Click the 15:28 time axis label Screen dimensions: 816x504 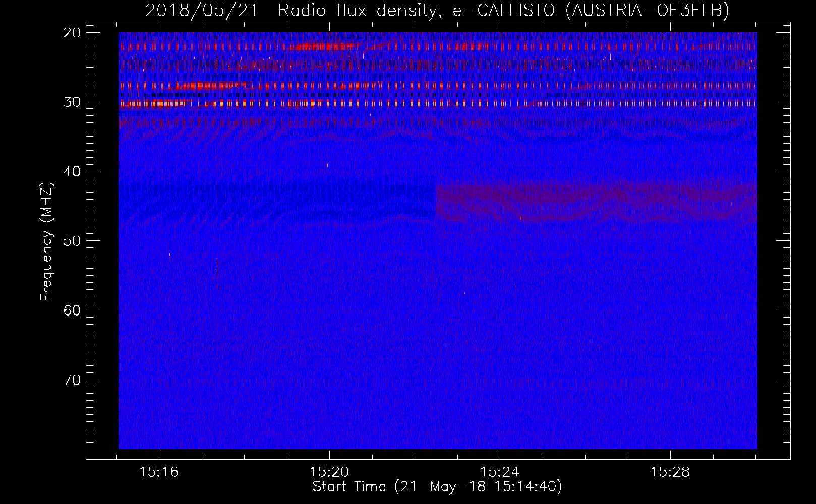pyautogui.click(x=670, y=472)
